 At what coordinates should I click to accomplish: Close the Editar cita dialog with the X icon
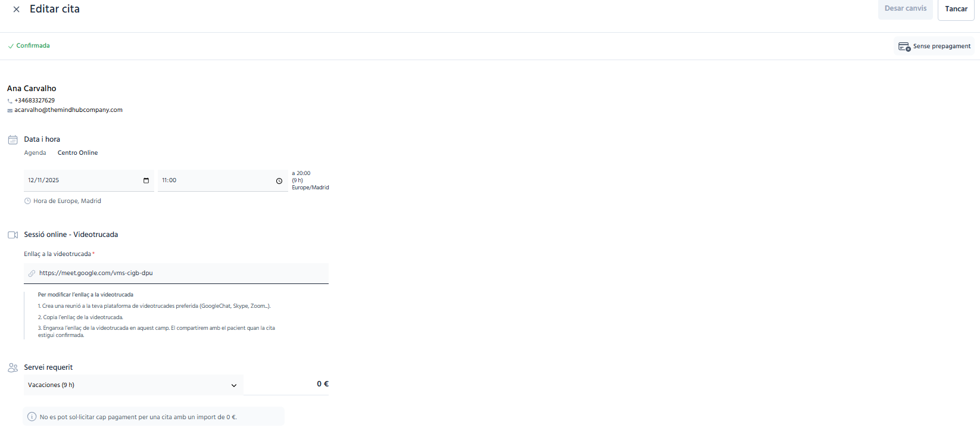click(x=16, y=10)
